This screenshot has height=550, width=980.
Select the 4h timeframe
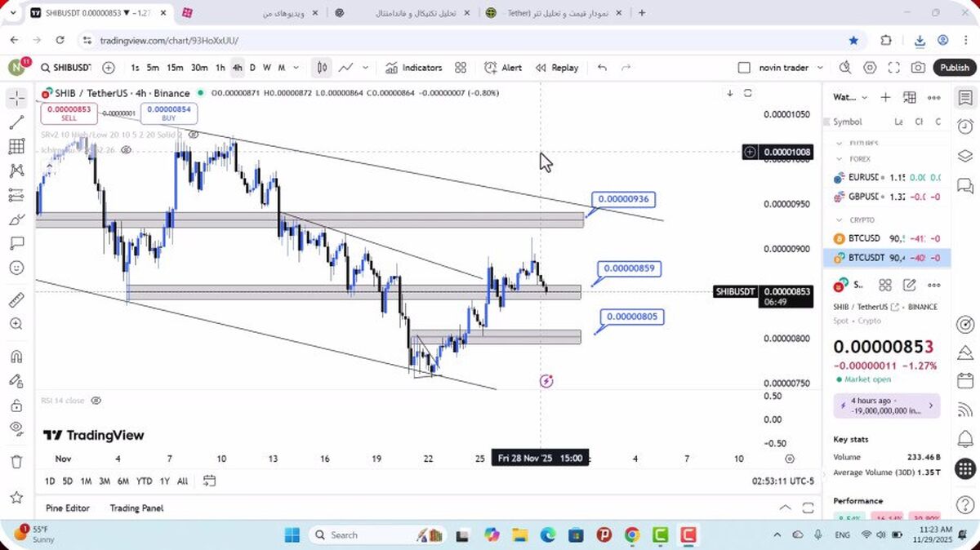237,68
